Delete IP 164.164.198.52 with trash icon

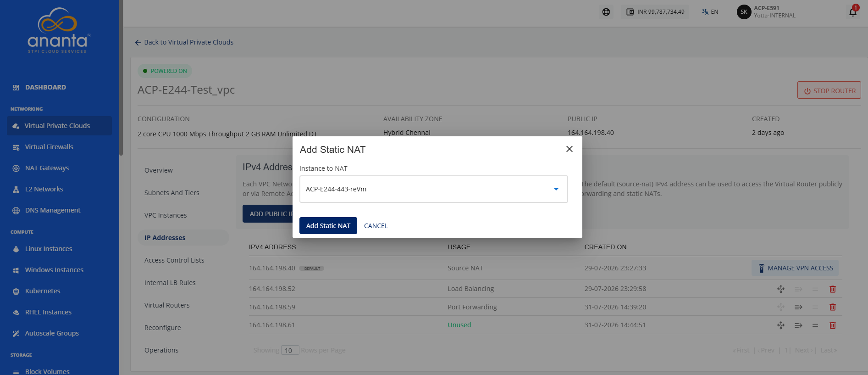point(833,289)
